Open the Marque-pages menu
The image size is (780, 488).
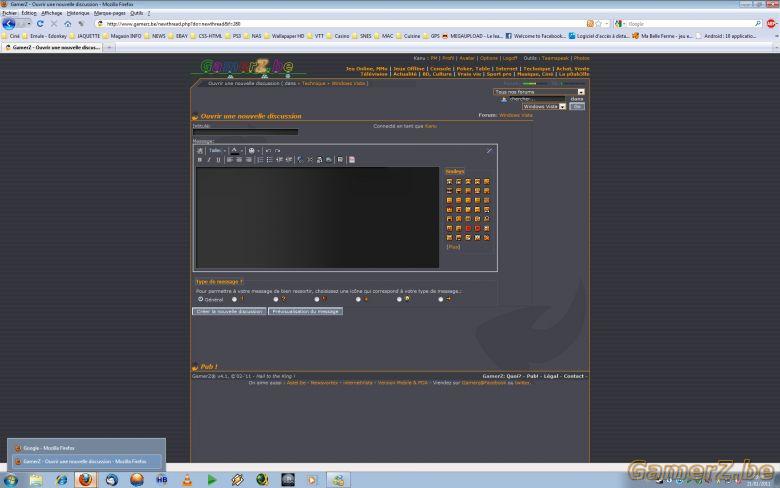(109, 13)
